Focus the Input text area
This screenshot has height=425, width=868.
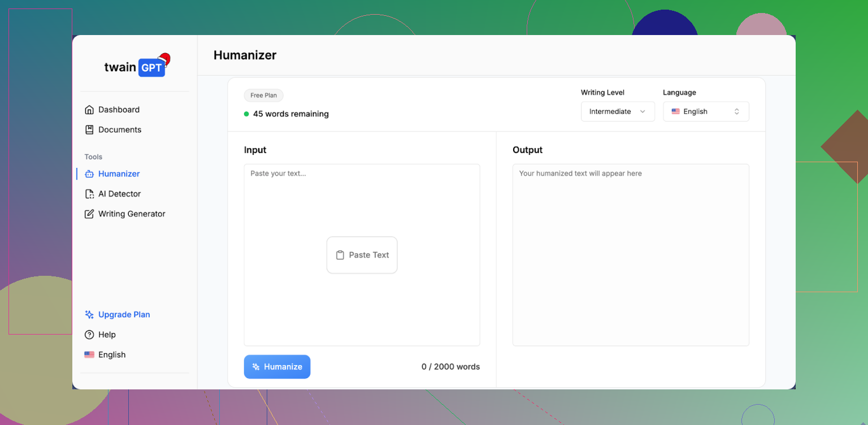pos(362,203)
